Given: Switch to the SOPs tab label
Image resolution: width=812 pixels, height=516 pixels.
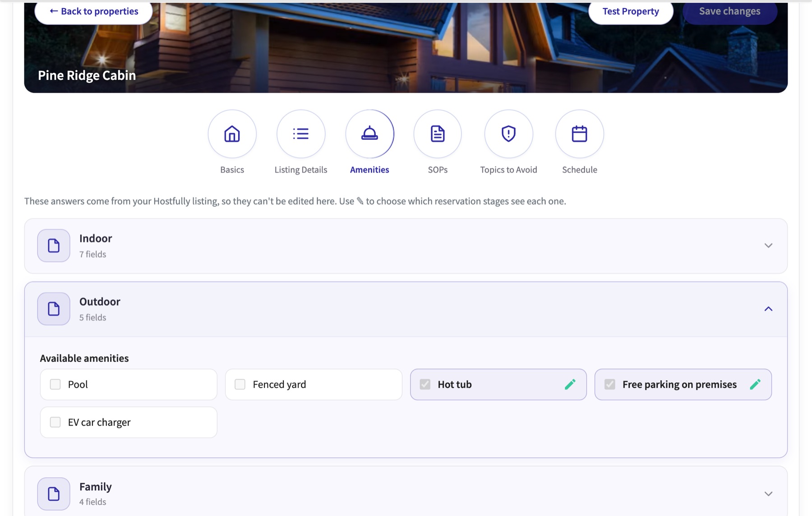Looking at the screenshot, I should 438,170.
